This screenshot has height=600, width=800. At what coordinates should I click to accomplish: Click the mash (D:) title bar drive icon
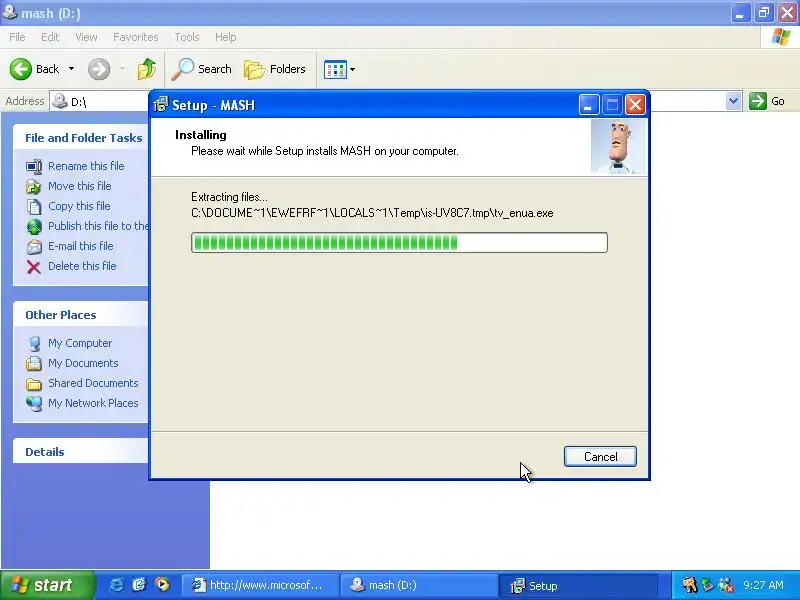(9, 11)
